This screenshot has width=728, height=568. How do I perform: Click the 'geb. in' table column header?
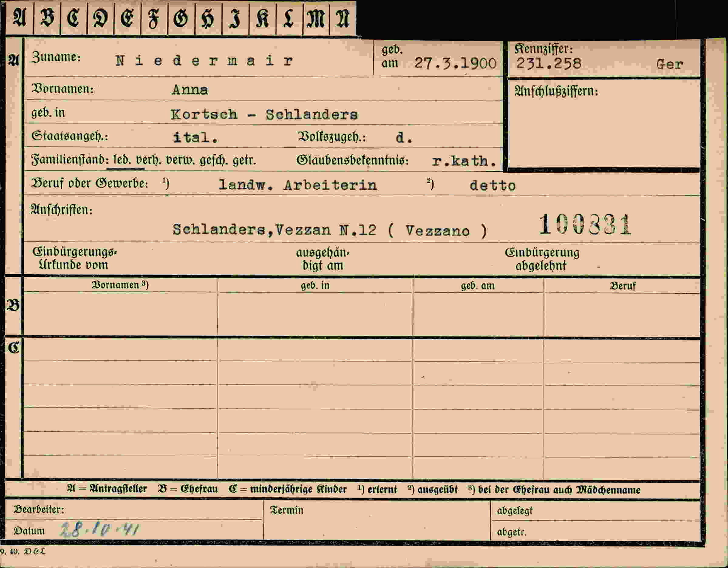pyautogui.click(x=315, y=286)
